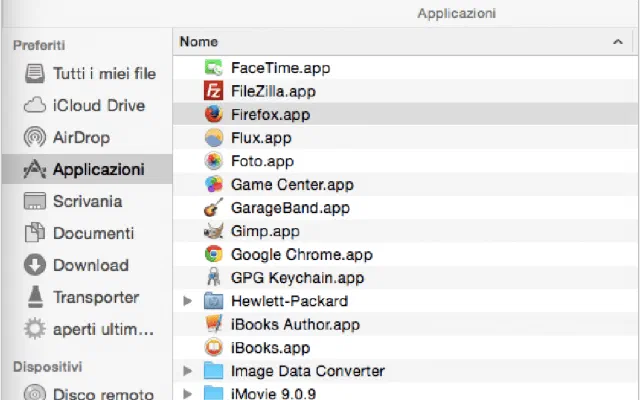Screen dimensions: 640x400
Task: Select the Hewlett-Packard folder name
Action: pyautogui.click(x=289, y=301)
